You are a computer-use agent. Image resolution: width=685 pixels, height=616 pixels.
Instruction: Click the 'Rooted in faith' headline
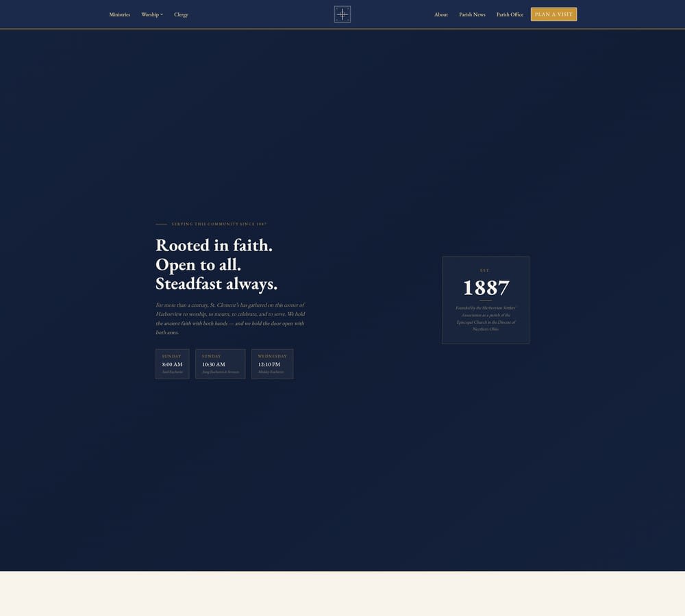coord(214,245)
